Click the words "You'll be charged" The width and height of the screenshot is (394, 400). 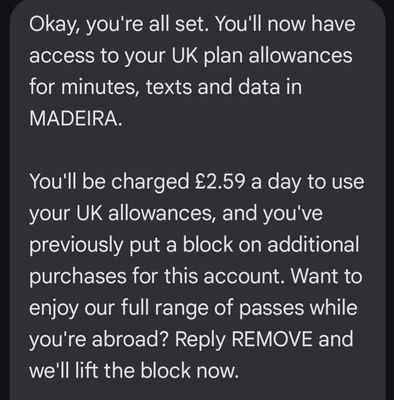pos(109,182)
